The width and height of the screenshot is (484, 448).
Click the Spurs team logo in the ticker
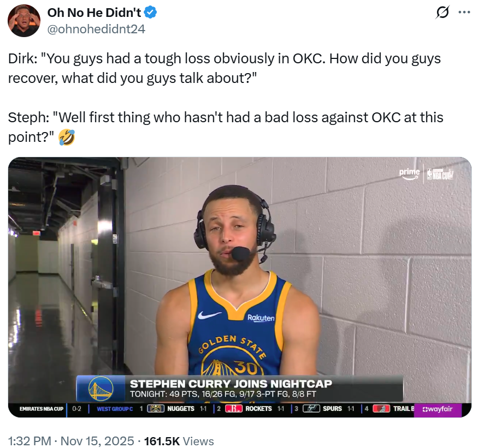[311, 409]
